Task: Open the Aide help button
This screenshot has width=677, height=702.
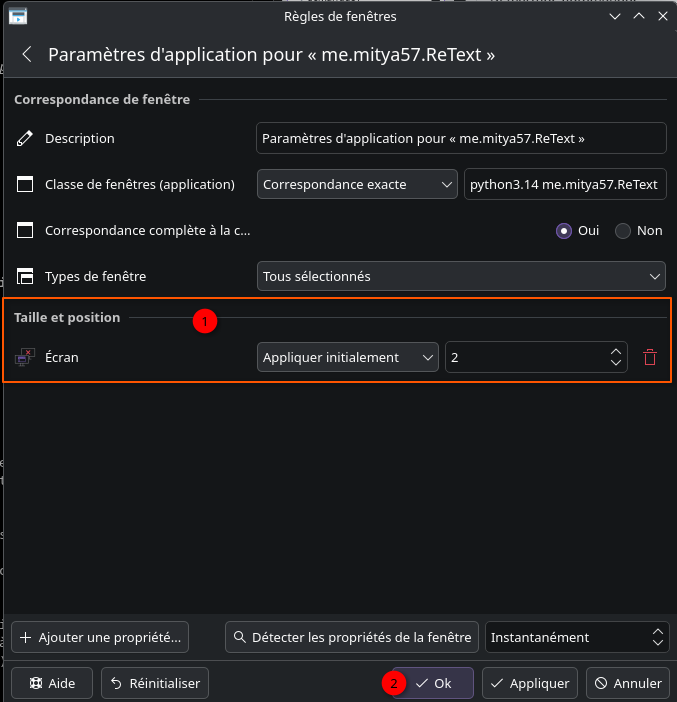Action: (52, 684)
